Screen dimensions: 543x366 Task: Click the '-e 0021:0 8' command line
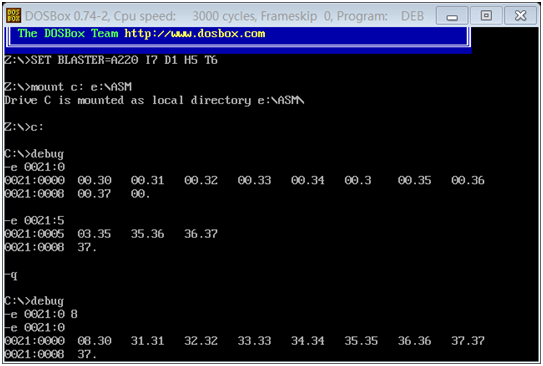pos(41,314)
